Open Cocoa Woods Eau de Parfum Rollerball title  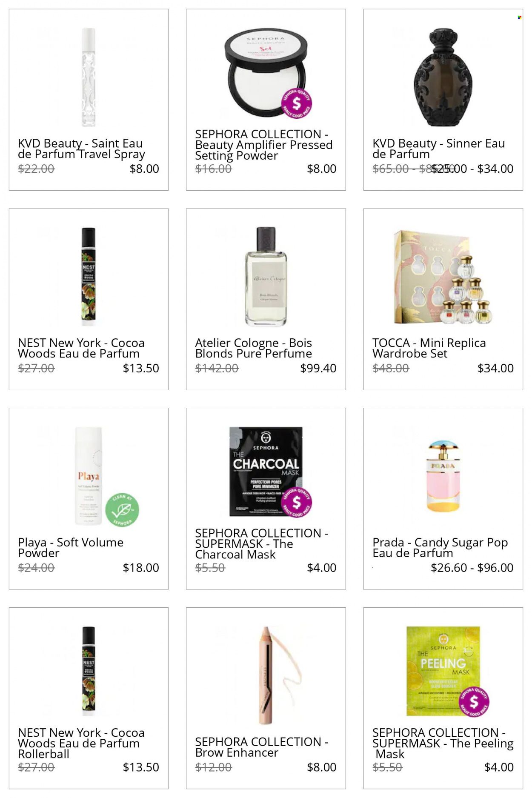pos(81,743)
